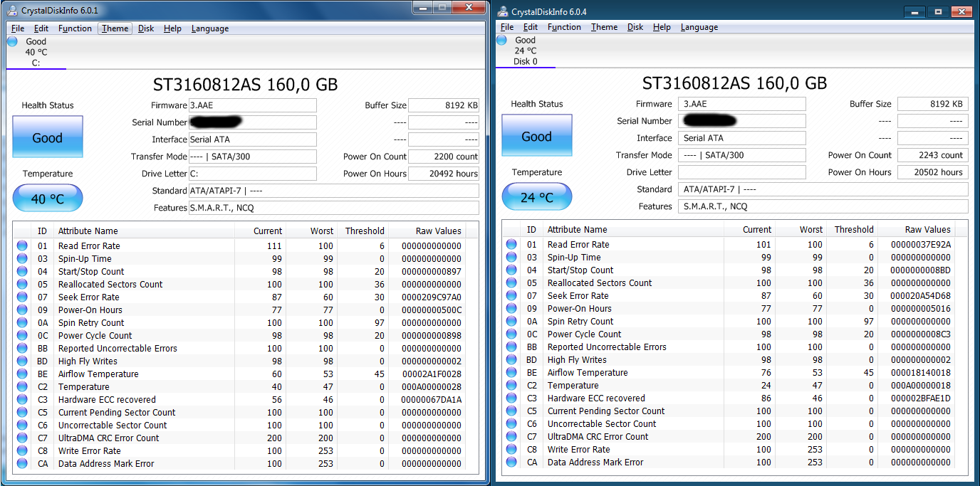The width and height of the screenshot is (980, 486).
Task: Click the 24 °C temperature button
Action: click(537, 197)
